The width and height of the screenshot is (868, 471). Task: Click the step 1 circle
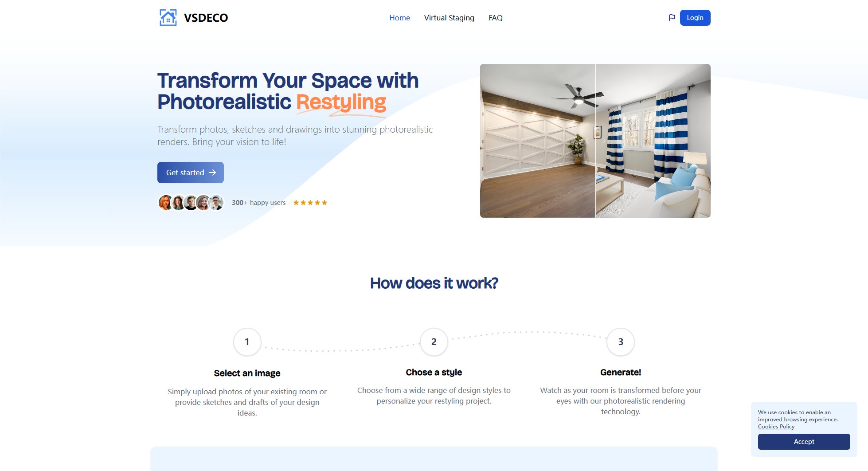(x=247, y=342)
